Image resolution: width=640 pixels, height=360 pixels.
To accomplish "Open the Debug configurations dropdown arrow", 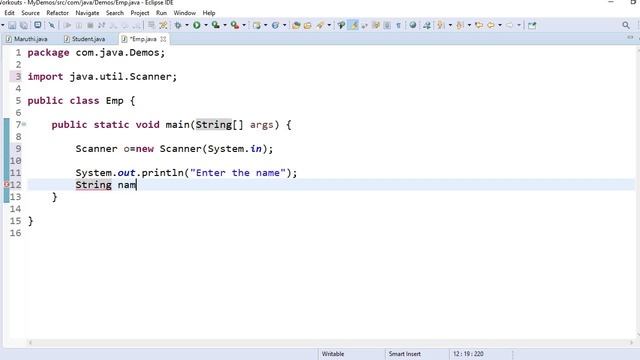I will 187,25.
